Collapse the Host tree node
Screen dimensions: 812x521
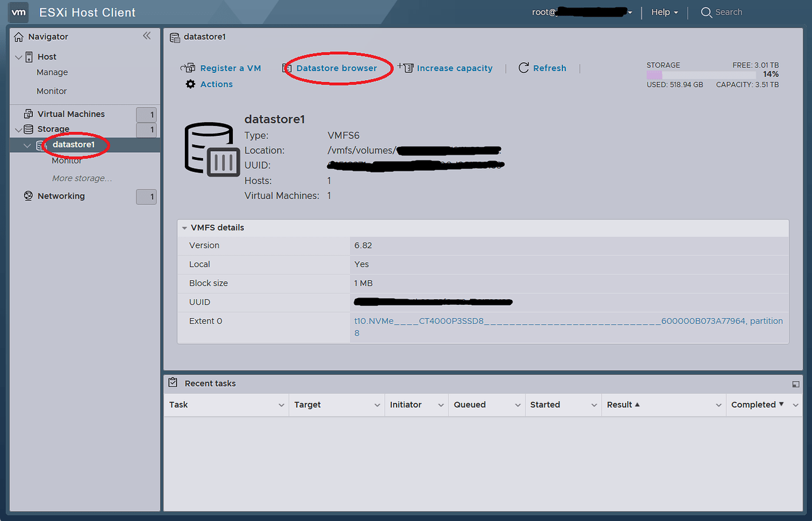(x=19, y=57)
